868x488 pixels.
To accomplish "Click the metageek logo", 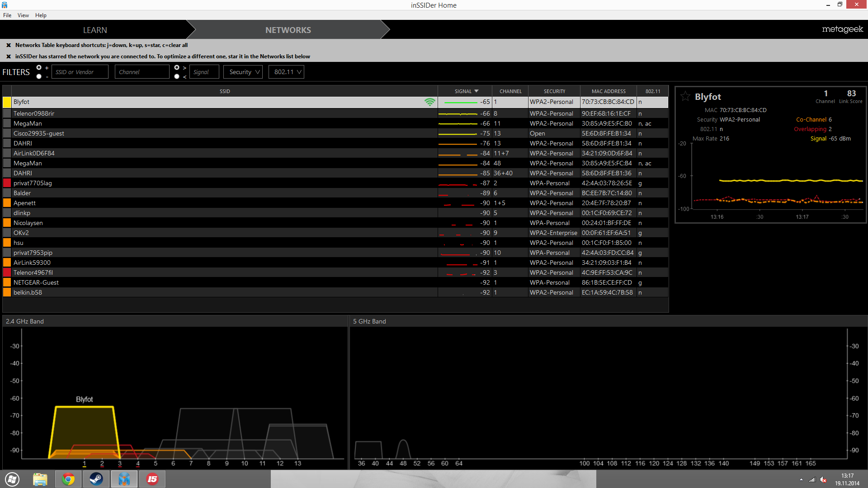I will pos(842,29).
